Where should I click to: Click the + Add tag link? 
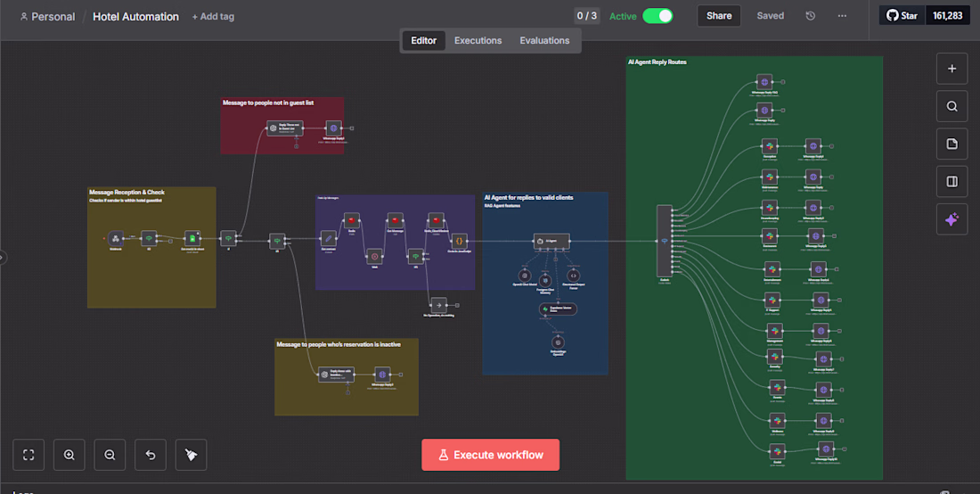(x=213, y=17)
